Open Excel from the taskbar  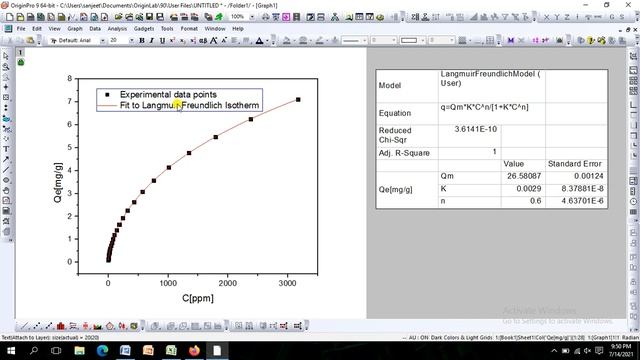pos(171,351)
